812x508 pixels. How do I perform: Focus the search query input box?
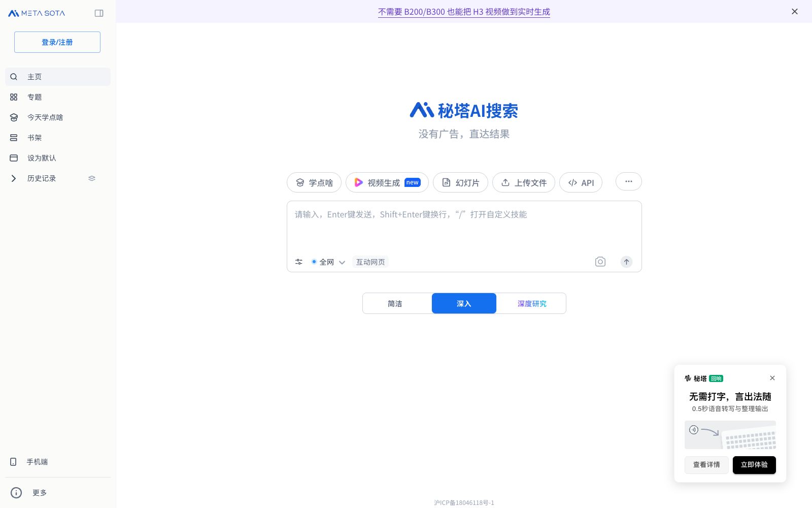coord(464,227)
